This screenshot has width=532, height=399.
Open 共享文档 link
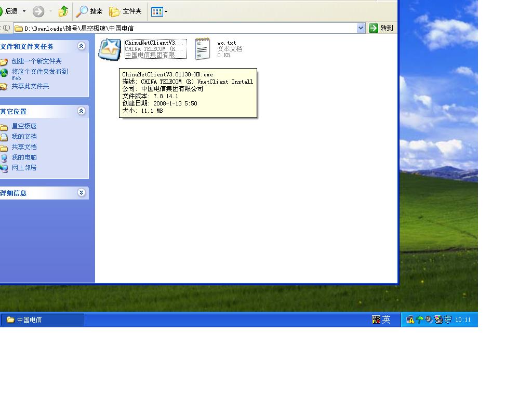[x=24, y=147]
